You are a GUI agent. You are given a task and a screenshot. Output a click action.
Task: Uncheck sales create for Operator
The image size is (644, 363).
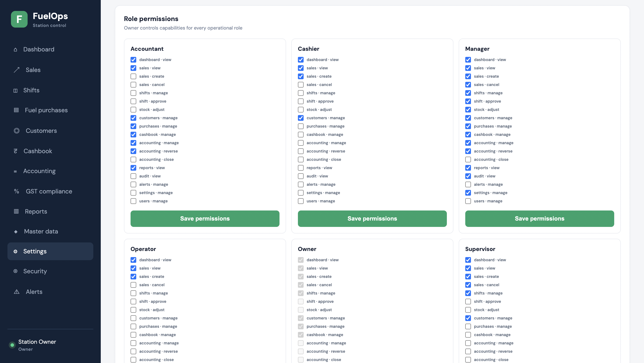[133, 277]
